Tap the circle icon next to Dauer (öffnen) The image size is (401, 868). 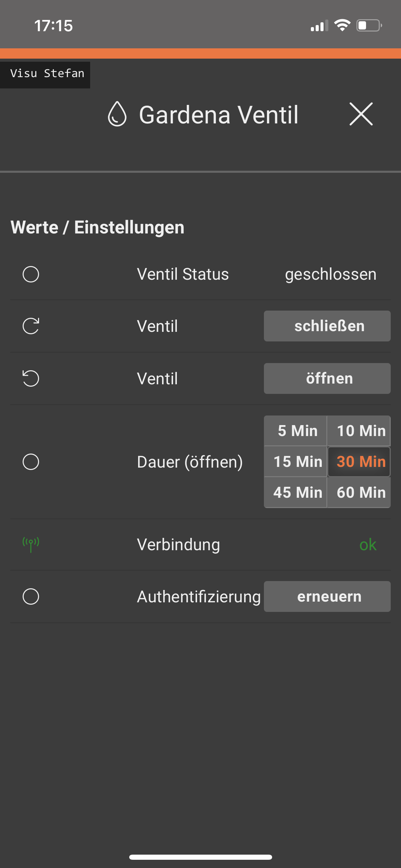[31, 462]
